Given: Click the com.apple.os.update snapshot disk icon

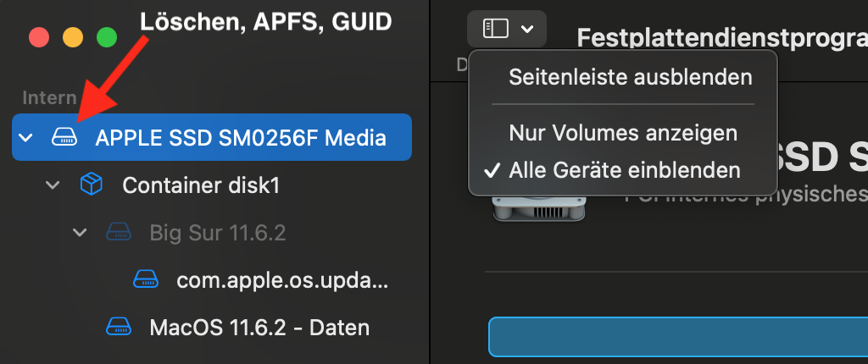Looking at the screenshot, I should pyautogui.click(x=145, y=279).
